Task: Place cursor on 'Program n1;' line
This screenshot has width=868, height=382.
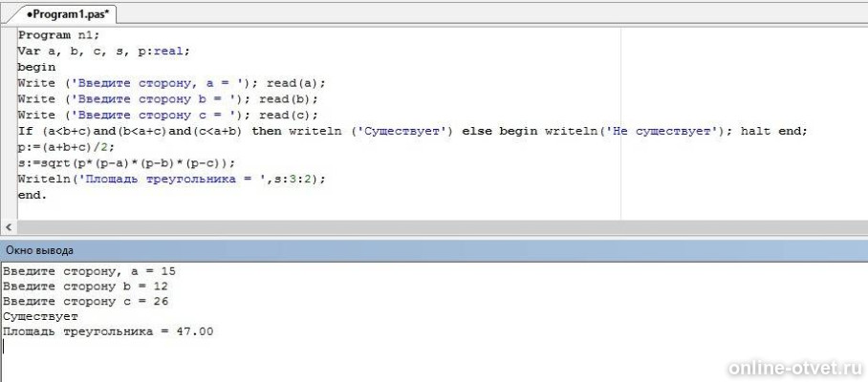Action: [x=57, y=34]
